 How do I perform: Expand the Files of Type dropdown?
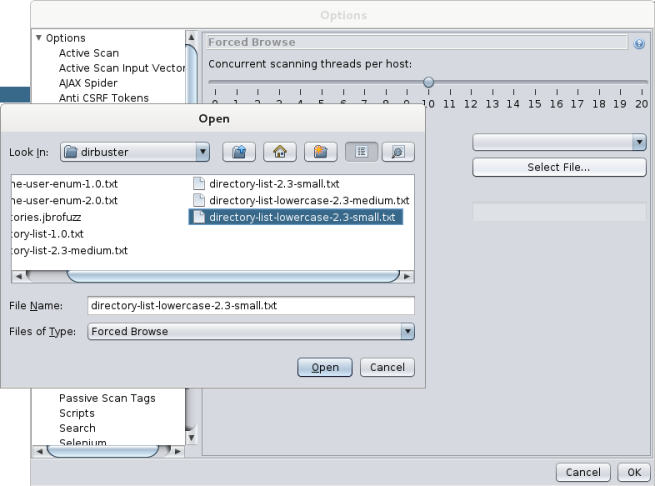(x=407, y=331)
